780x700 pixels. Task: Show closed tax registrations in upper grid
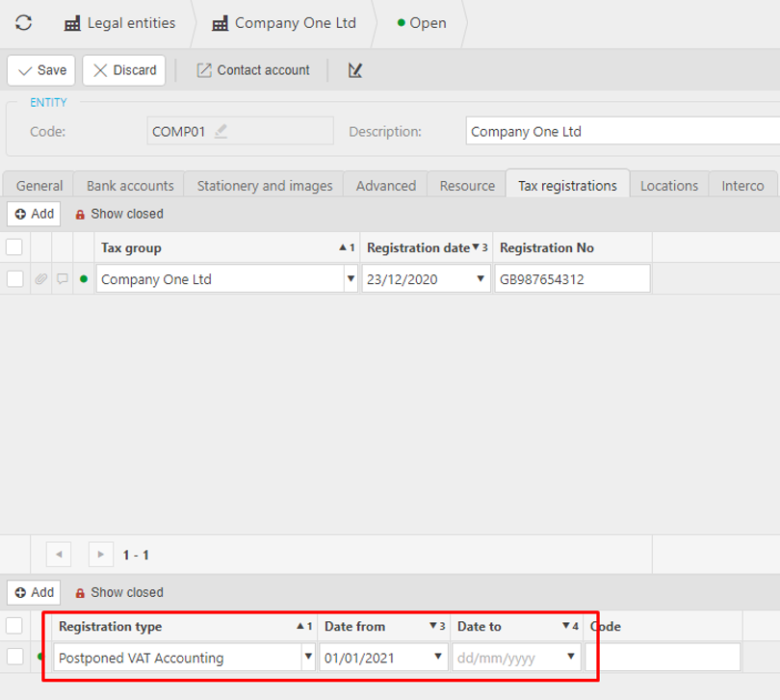[119, 214]
